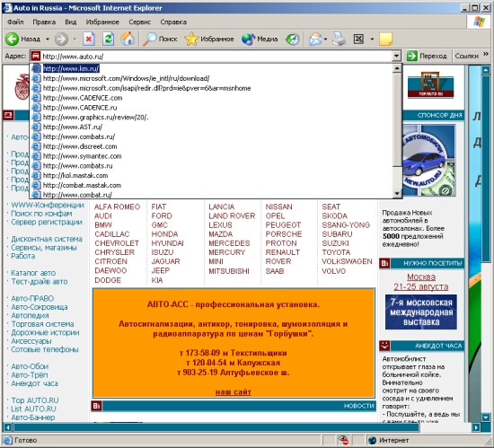Open the HYUNDAI link

(x=167, y=243)
